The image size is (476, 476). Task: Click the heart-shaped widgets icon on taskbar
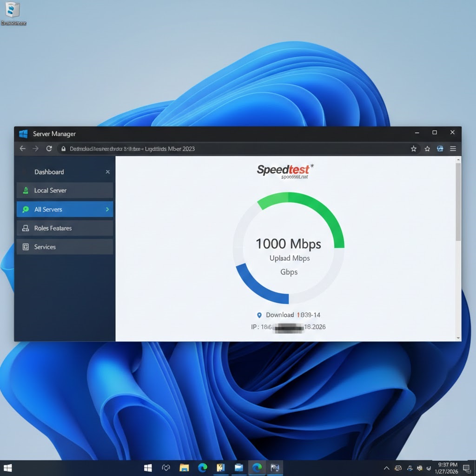click(166, 468)
